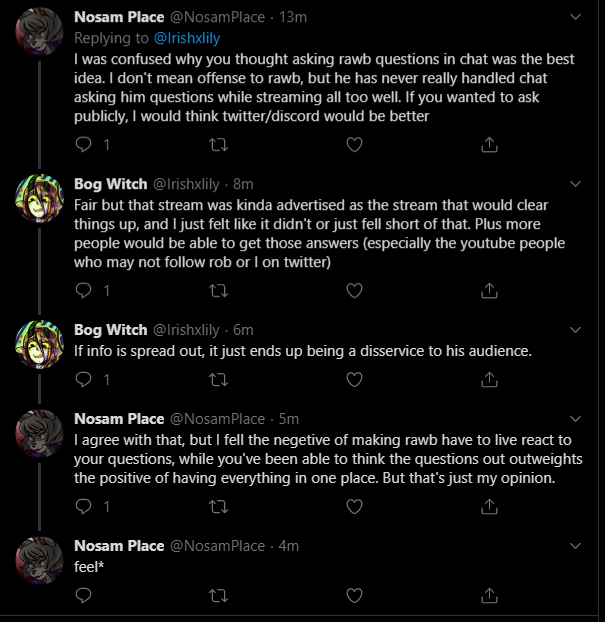Reply to Nosam Place's 5m tweet
This screenshot has width=605, height=622.
(83, 507)
